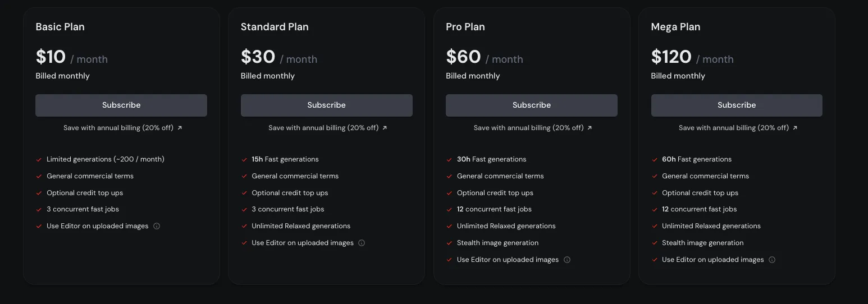Image resolution: width=868 pixels, height=304 pixels.
Task: Subscribe to the Basic Plan
Action: [x=121, y=105]
